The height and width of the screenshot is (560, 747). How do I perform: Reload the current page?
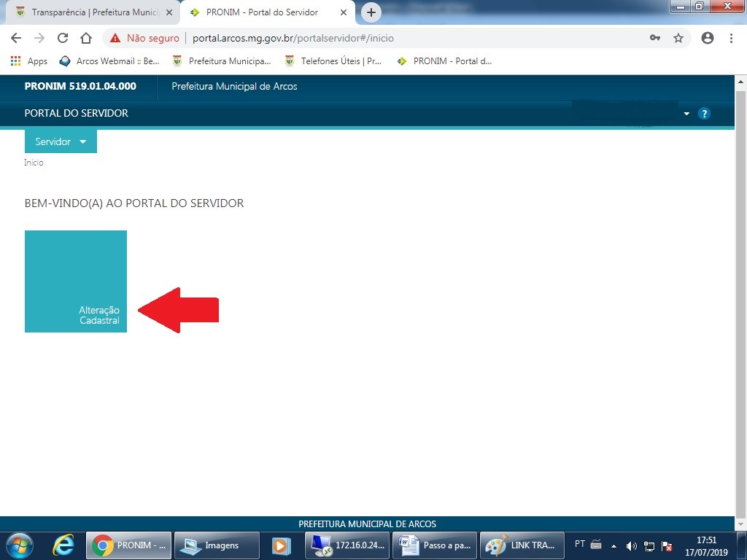[63, 38]
